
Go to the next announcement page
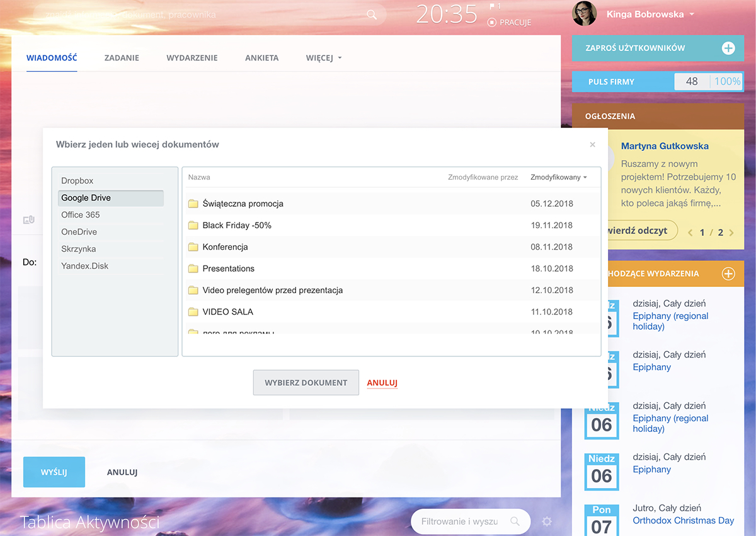[731, 233]
